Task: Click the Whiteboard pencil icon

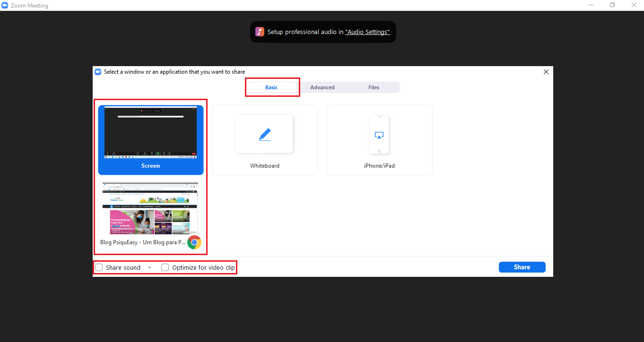Action: pyautogui.click(x=265, y=135)
